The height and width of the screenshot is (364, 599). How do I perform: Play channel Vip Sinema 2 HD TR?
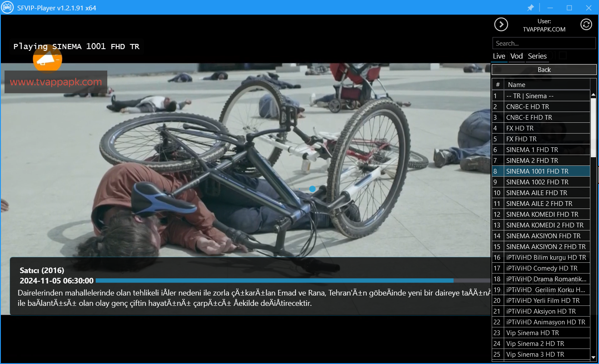point(541,343)
